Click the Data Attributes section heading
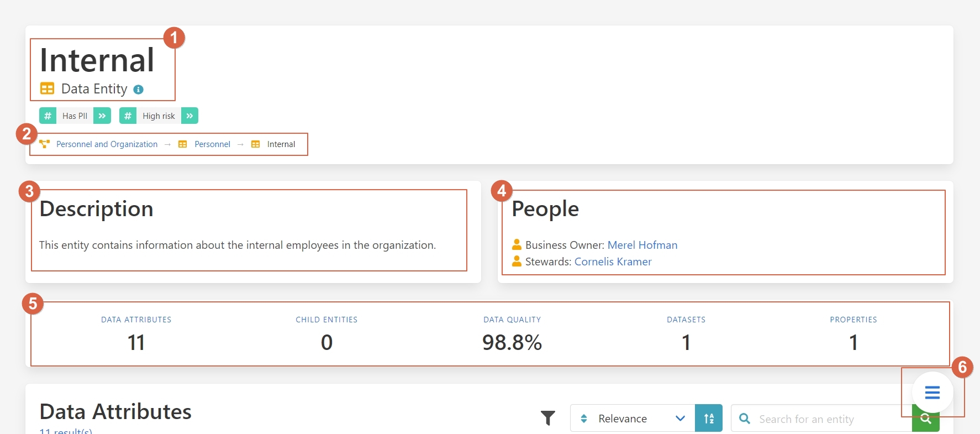 pyautogui.click(x=115, y=412)
